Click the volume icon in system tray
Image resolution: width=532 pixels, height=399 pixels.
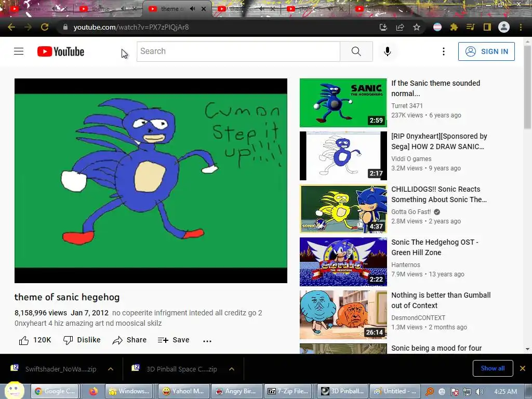point(480,392)
